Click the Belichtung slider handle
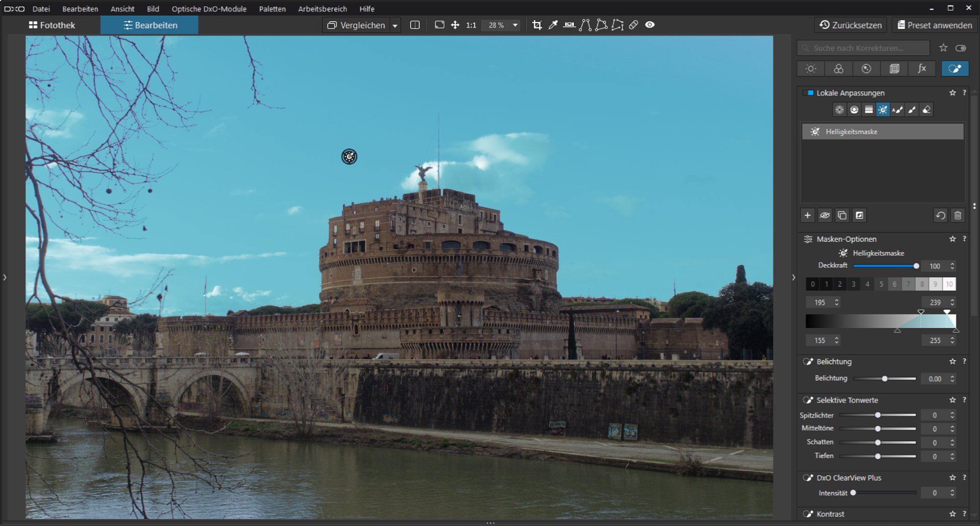Viewport: 980px width, 526px height. tap(884, 379)
